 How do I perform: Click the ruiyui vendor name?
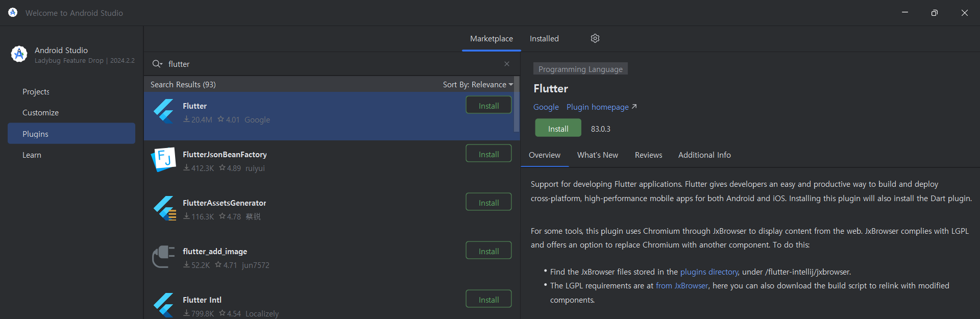[x=255, y=168]
